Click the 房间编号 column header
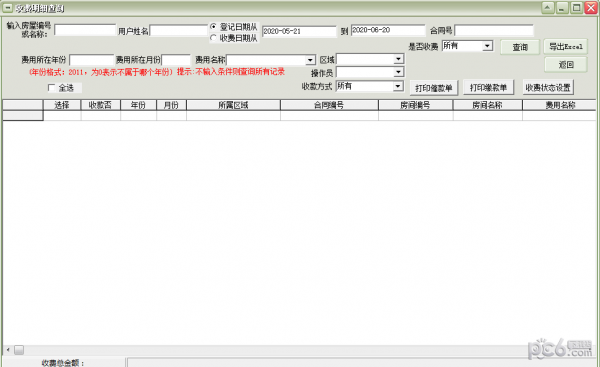Viewport: 600px width, 367px height. click(x=416, y=105)
